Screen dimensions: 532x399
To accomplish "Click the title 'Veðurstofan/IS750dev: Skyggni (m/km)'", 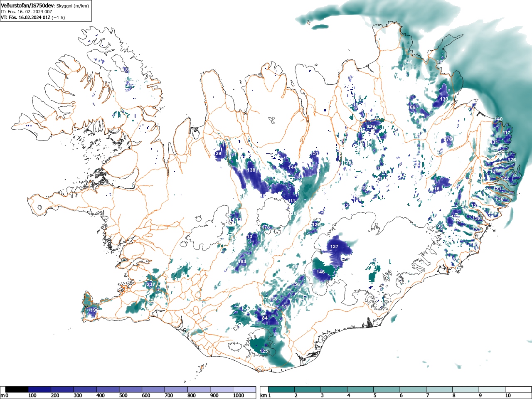I will pos(45,5).
